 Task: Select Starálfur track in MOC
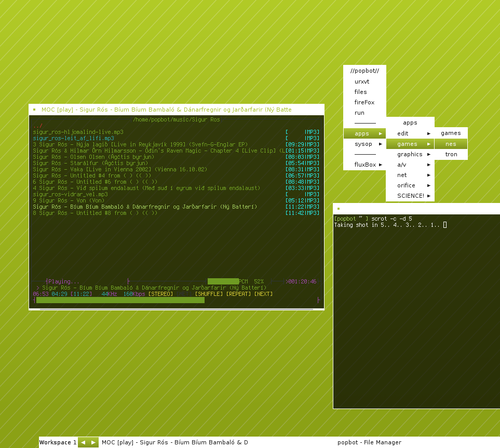click(176, 163)
